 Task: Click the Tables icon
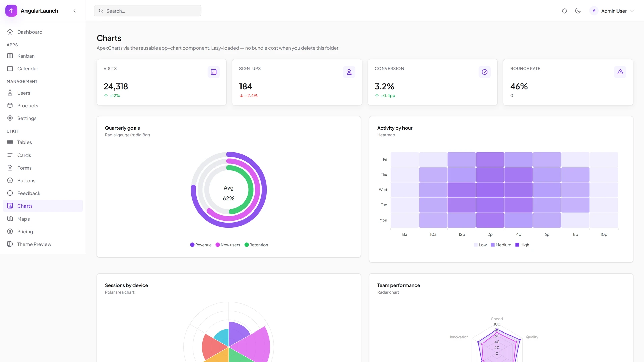point(10,142)
